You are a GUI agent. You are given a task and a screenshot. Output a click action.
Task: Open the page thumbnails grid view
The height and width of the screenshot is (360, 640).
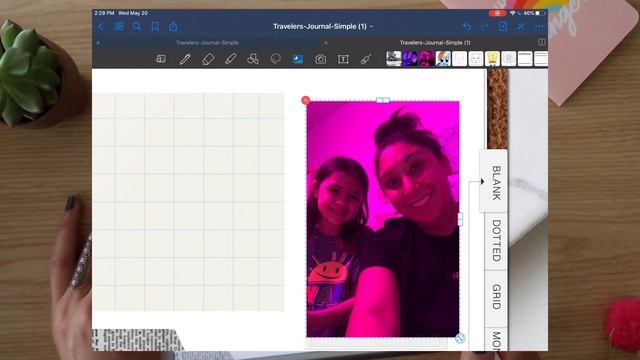pos(119,27)
